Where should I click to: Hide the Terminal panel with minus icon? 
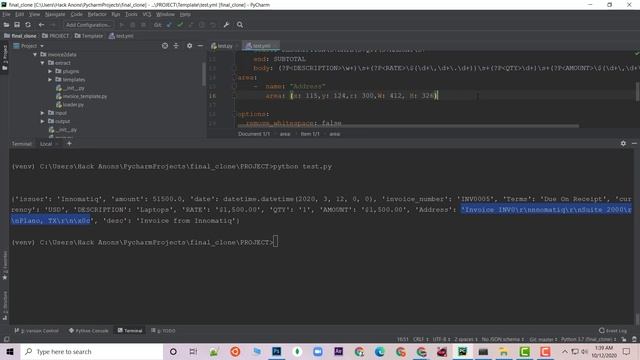[x=634, y=143]
